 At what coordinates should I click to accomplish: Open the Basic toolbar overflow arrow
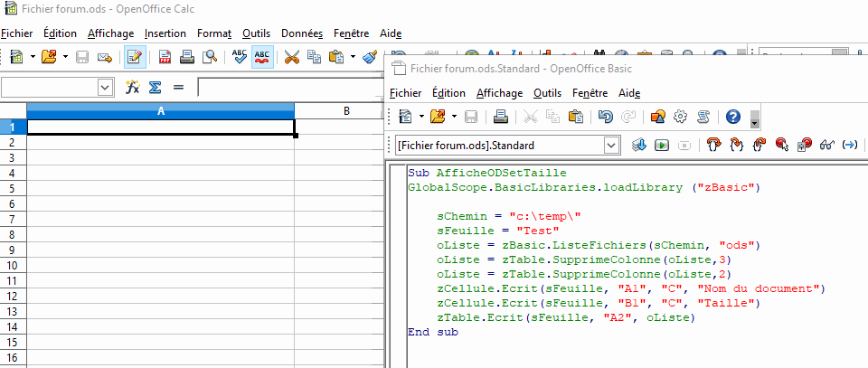coord(754,119)
